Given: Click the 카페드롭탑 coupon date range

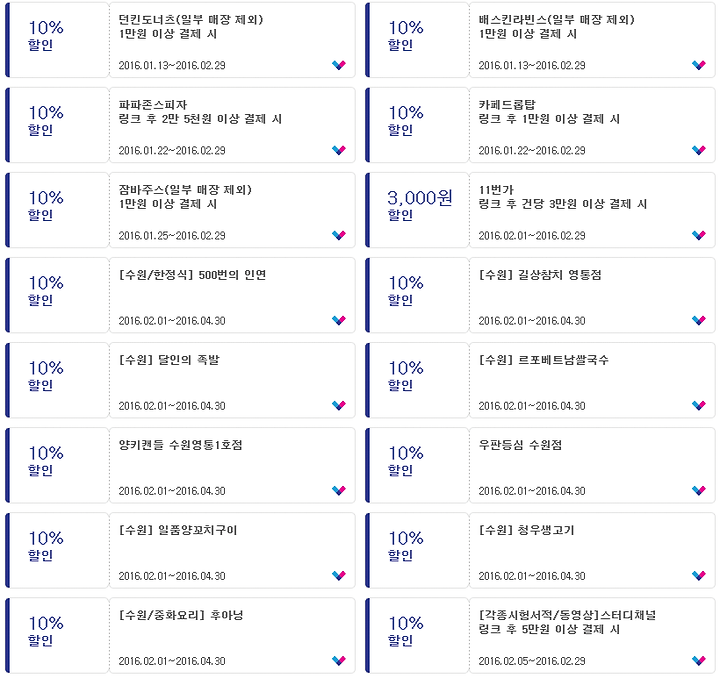Looking at the screenshot, I should [x=532, y=151].
